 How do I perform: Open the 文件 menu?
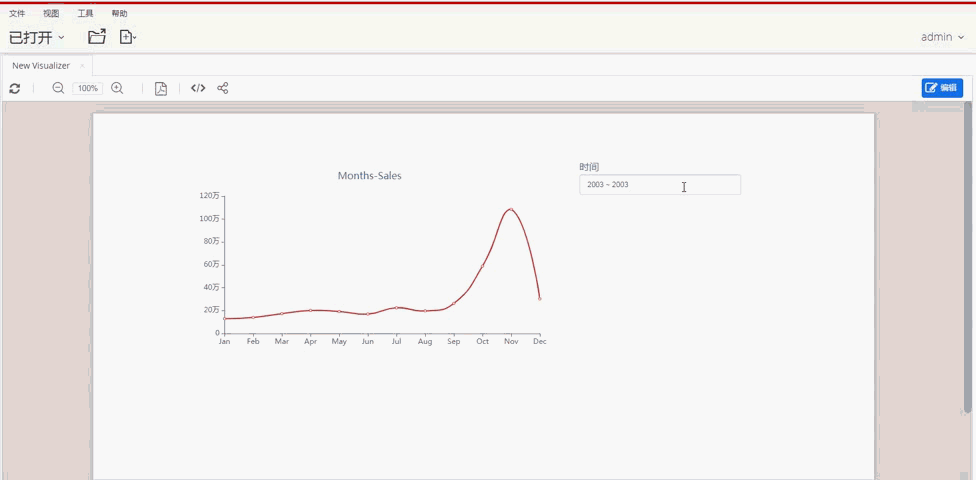click(17, 14)
